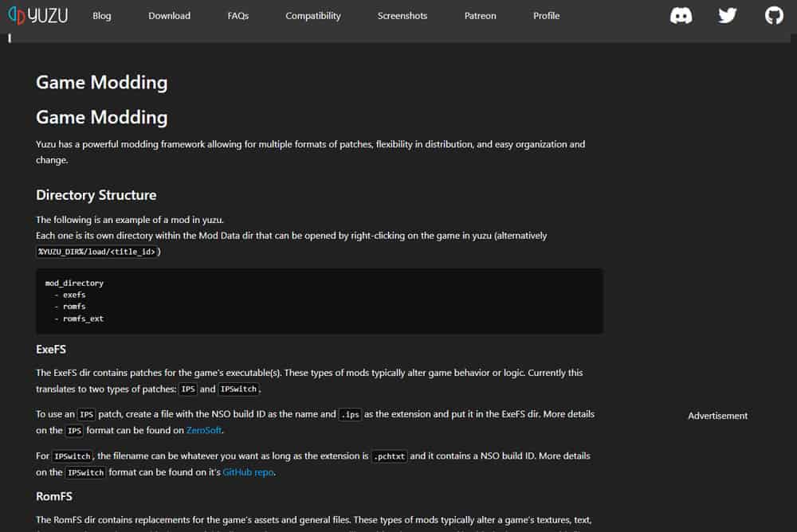
Task: Click the .pchtxt inline code
Action: 390,456
